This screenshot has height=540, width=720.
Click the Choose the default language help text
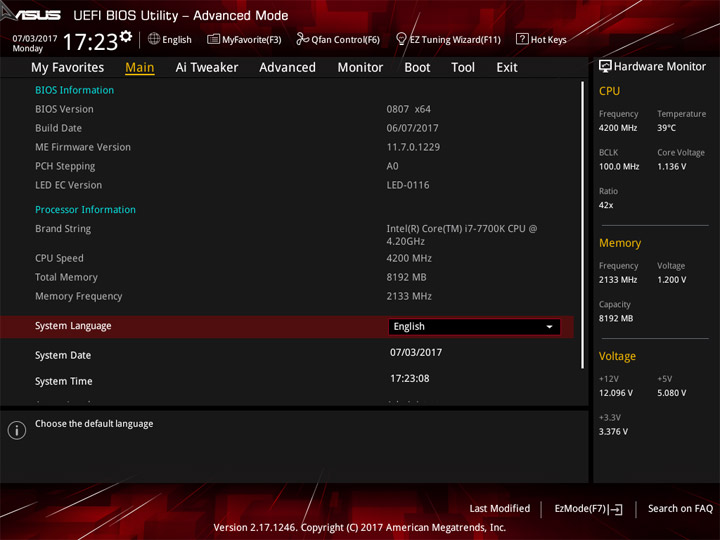click(94, 423)
